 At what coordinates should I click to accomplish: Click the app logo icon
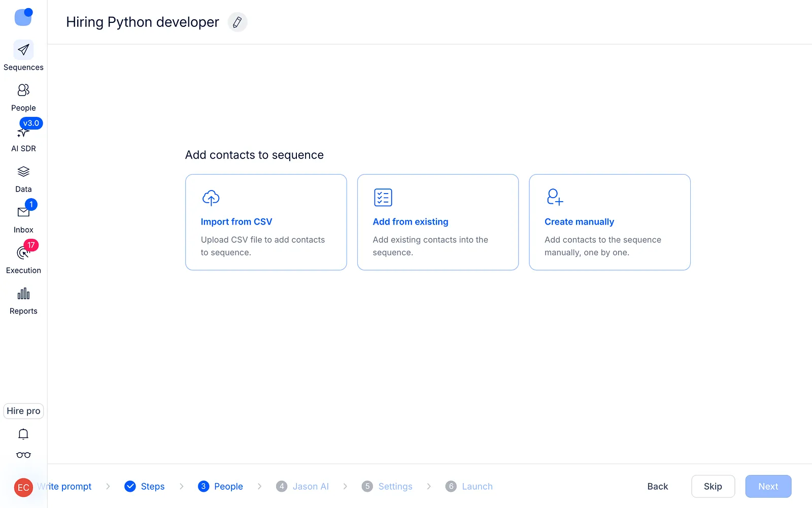[23, 17]
